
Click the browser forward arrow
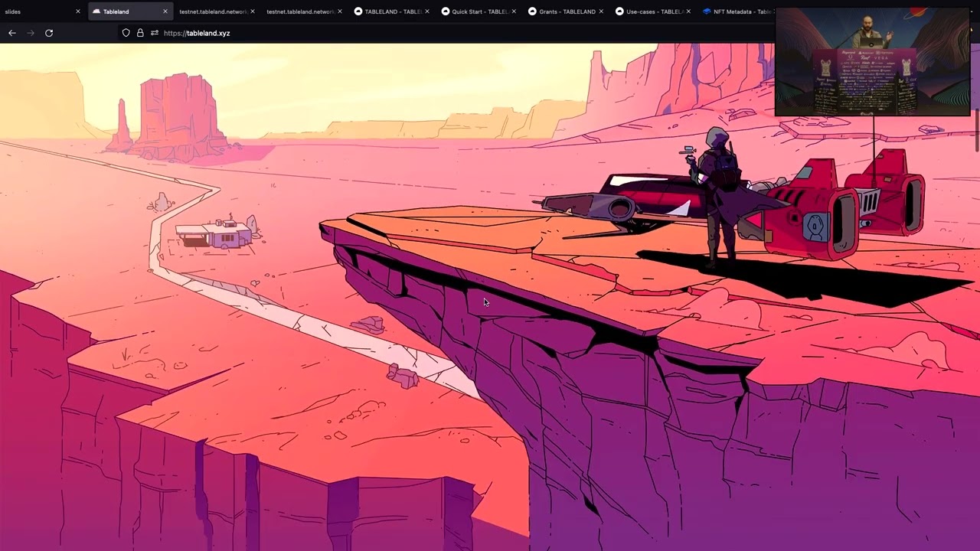(x=31, y=33)
